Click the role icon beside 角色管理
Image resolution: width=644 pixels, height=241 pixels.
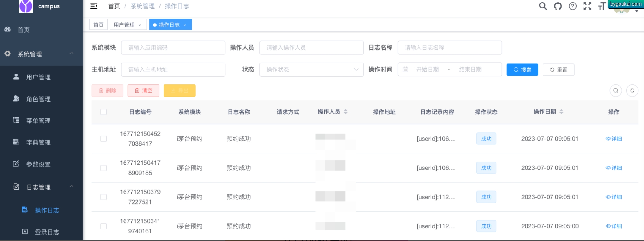(x=16, y=98)
